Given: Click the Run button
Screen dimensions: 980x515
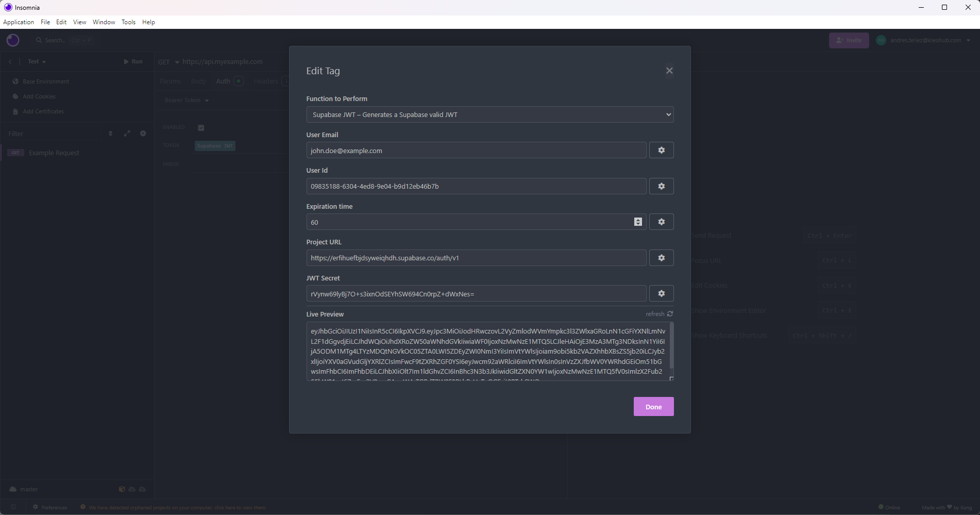Looking at the screenshot, I should (133, 61).
